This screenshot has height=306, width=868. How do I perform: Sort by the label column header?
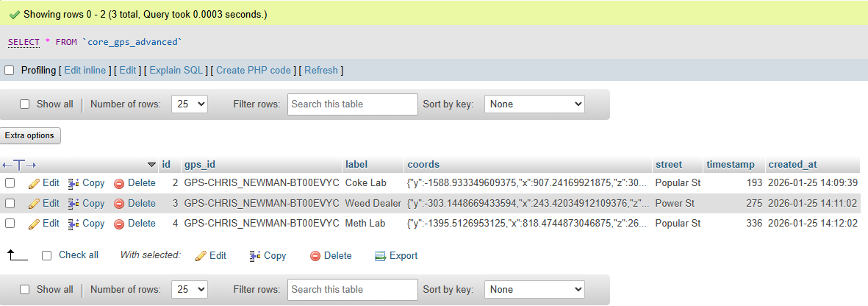[356, 165]
